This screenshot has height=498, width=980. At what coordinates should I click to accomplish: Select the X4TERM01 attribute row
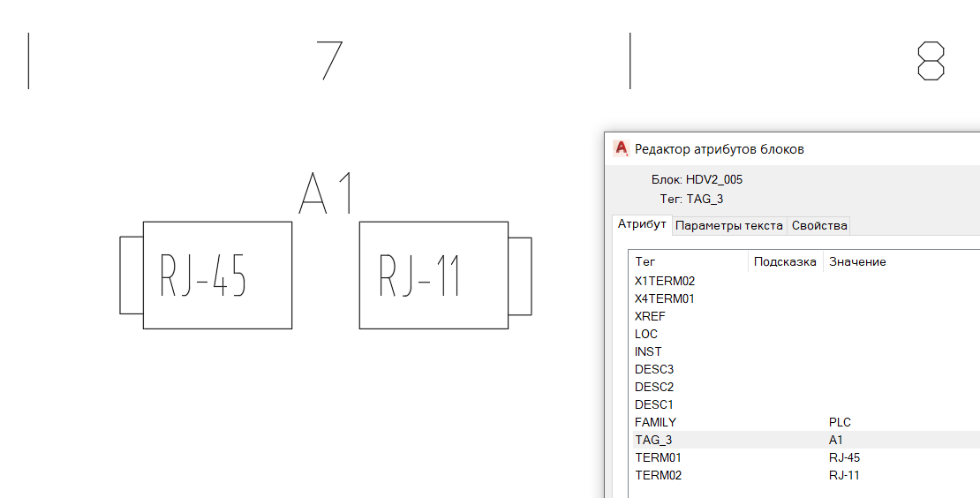pos(806,298)
